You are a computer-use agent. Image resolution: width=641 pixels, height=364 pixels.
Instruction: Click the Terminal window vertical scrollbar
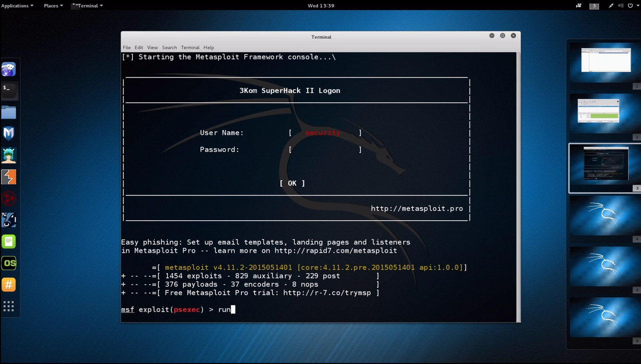coord(518,187)
